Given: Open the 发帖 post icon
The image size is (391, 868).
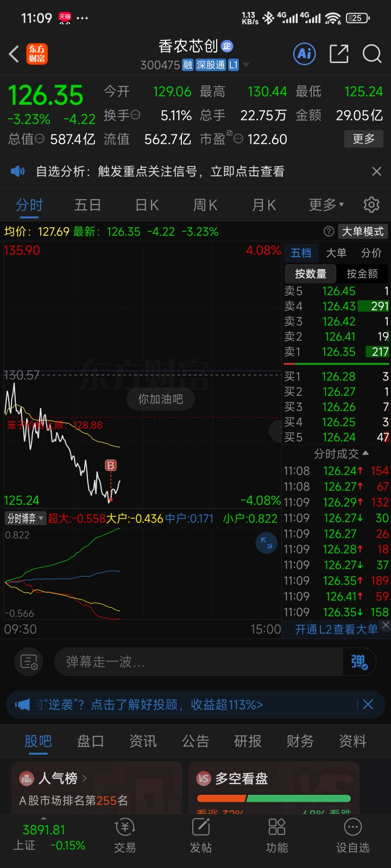Looking at the screenshot, I should coord(201,836).
